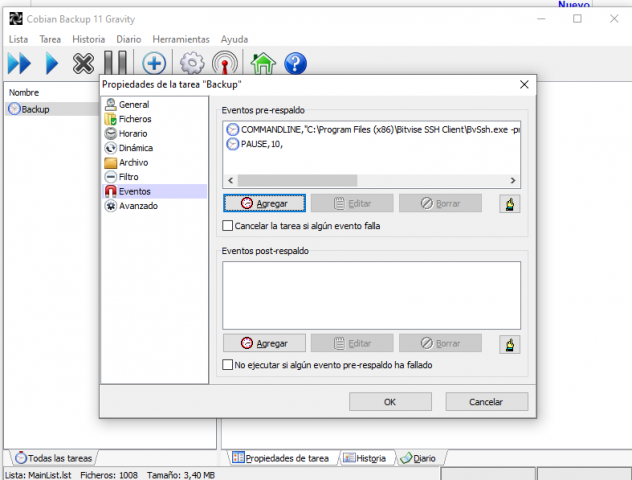The height and width of the screenshot is (480, 632).
Task: Select the Ficheros section
Action: tap(128, 119)
